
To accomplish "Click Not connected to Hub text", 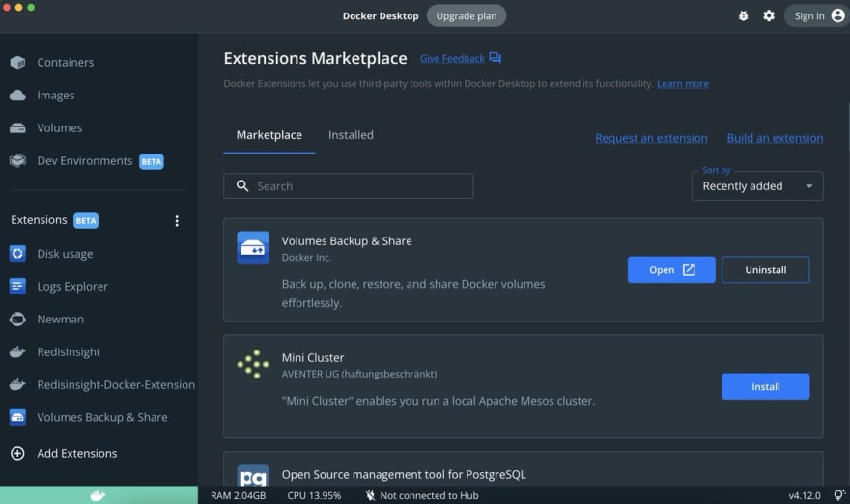I will (x=429, y=495).
